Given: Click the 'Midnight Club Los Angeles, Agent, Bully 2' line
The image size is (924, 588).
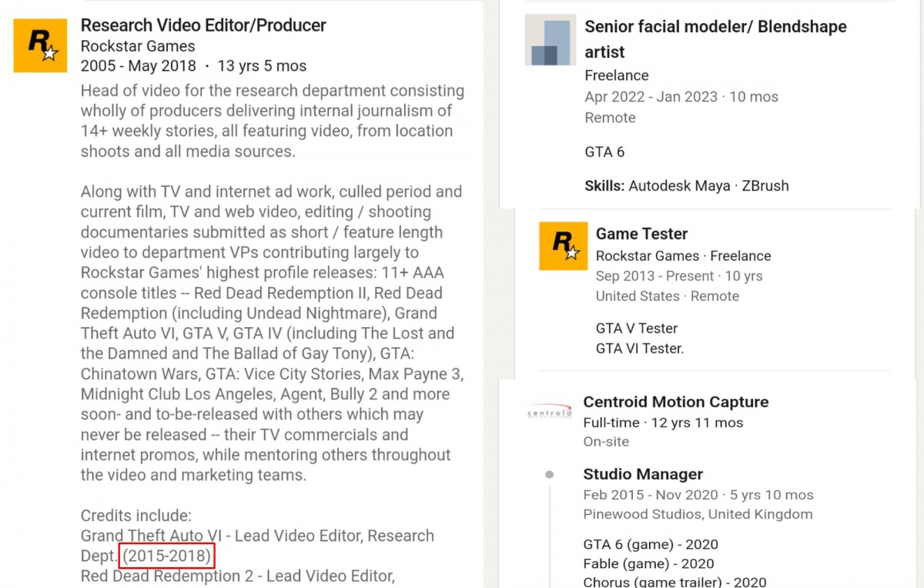Looking at the screenshot, I should pos(265,394).
